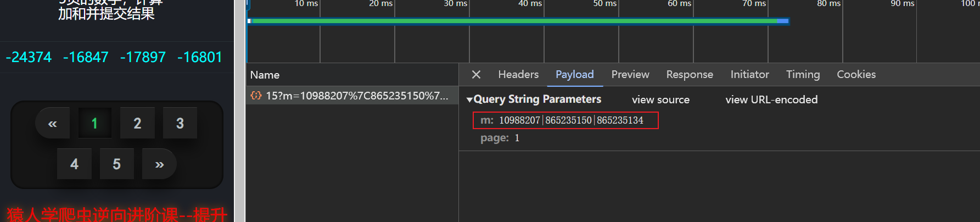The height and width of the screenshot is (222, 980).
Task: Close the request details panel
Action: 476,75
